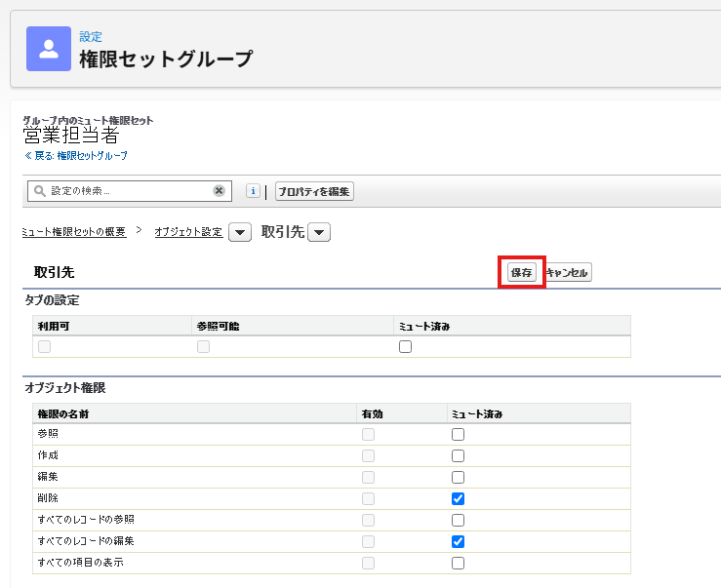
Task: Clear the settings search with the X icon
Action: pyautogui.click(x=219, y=190)
